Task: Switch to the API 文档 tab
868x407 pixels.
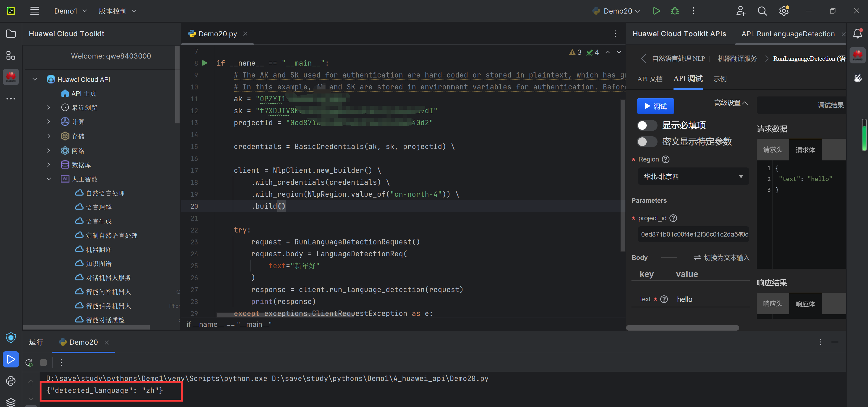Action: click(x=650, y=79)
